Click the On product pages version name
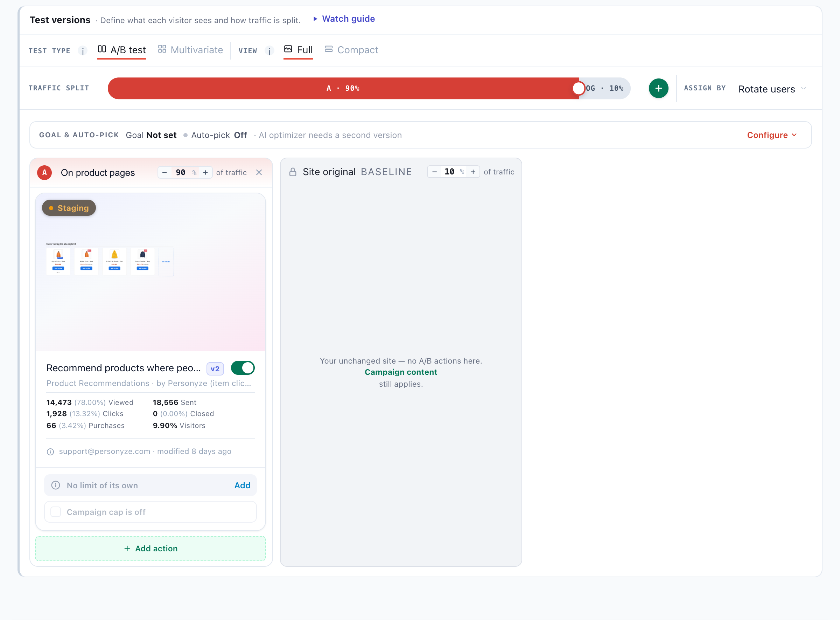 coord(98,173)
